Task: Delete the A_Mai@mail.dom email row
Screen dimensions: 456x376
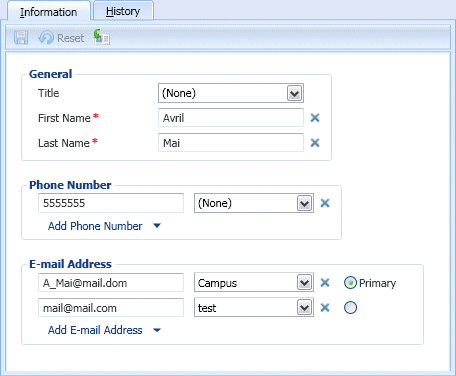Action: click(x=325, y=283)
